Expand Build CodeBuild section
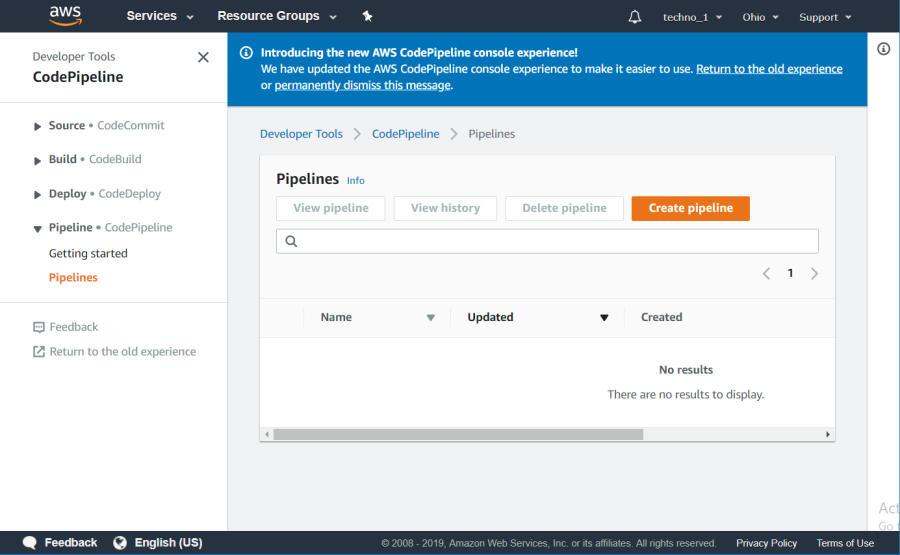900x555 pixels. coord(37,160)
